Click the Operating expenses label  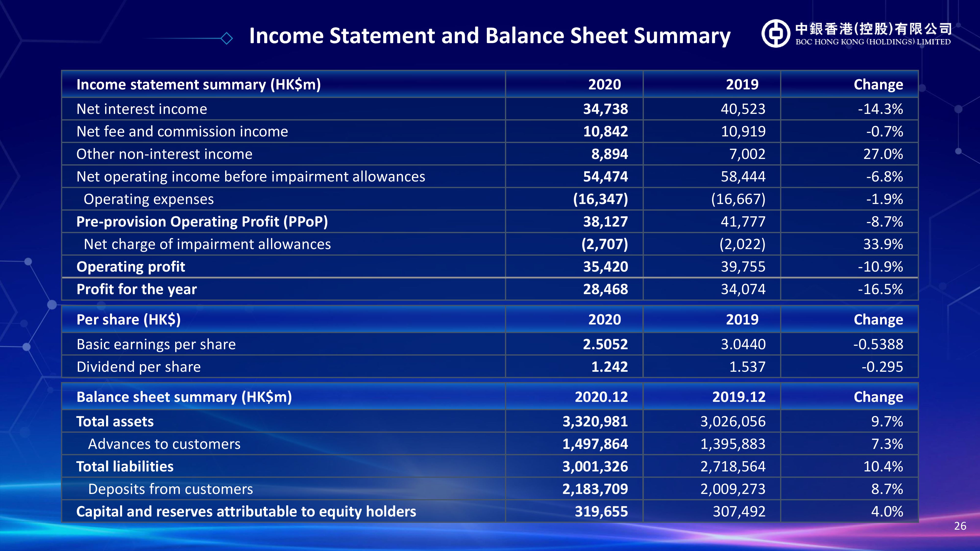(x=149, y=199)
